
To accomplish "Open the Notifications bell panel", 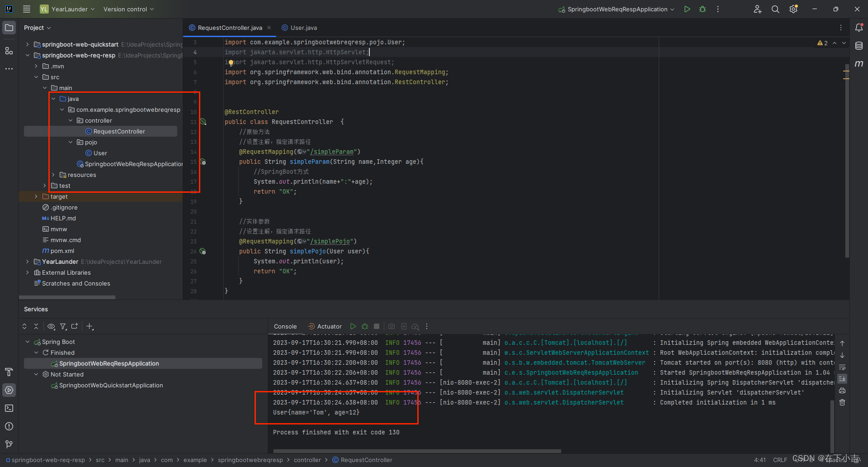I will [859, 28].
